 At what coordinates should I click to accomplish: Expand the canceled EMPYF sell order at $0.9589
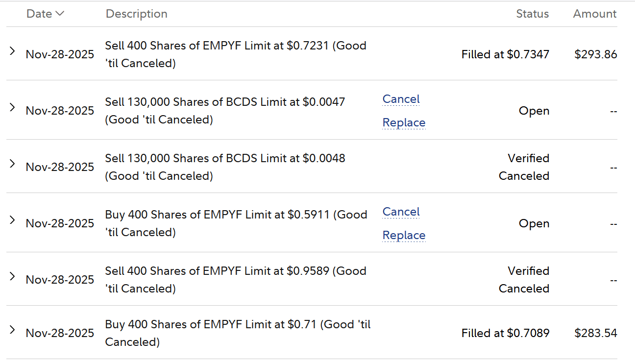tap(13, 276)
